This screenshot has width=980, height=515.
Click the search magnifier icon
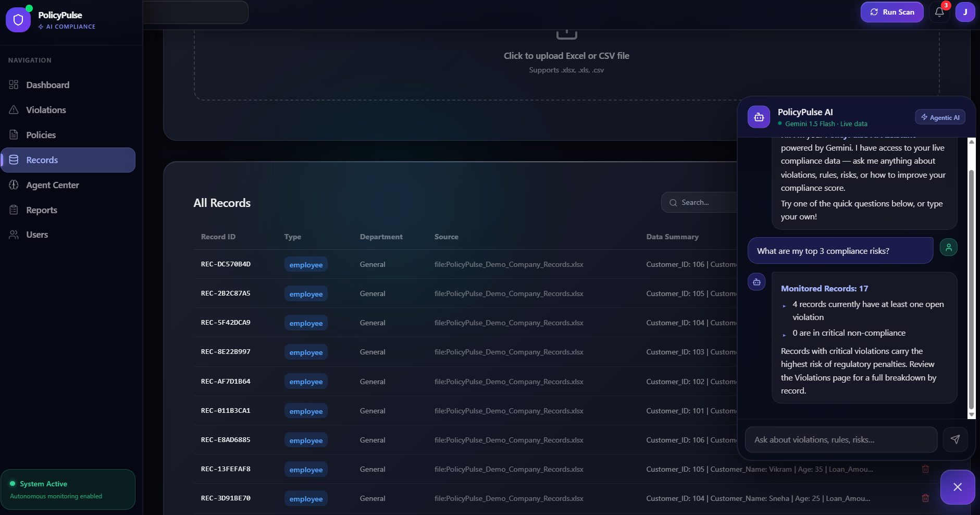[673, 203]
